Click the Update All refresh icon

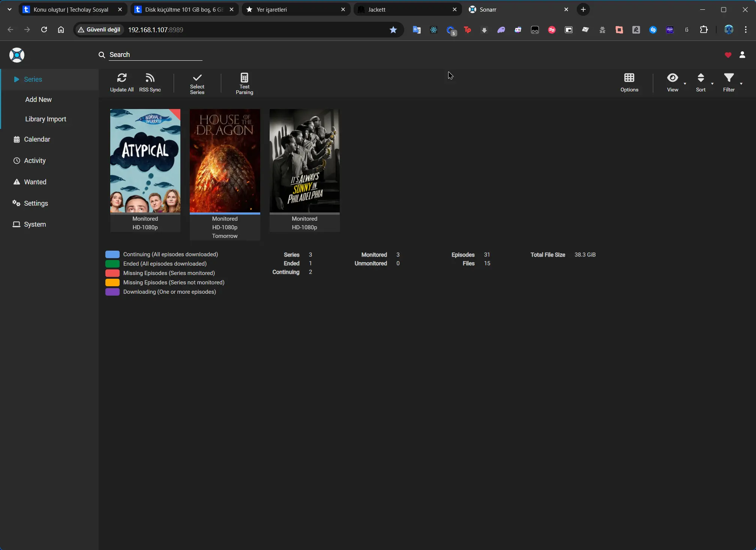pyautogui.click(x=122, y=78)
